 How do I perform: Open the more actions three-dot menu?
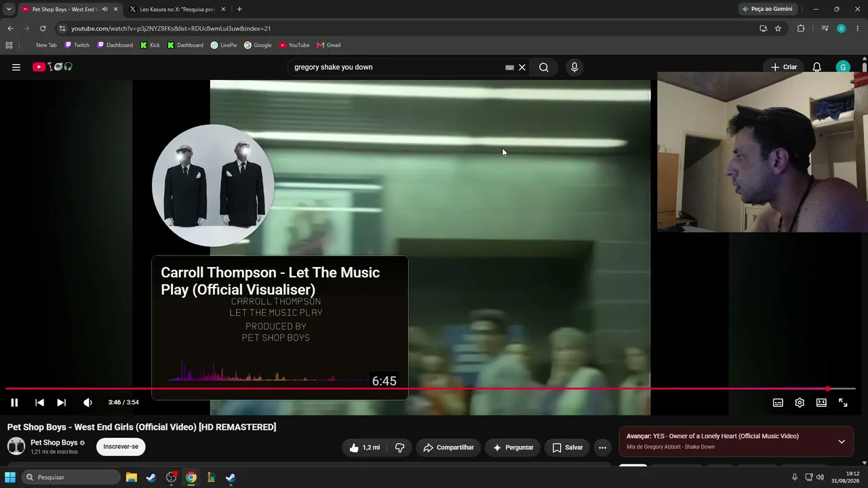(602, 447)
